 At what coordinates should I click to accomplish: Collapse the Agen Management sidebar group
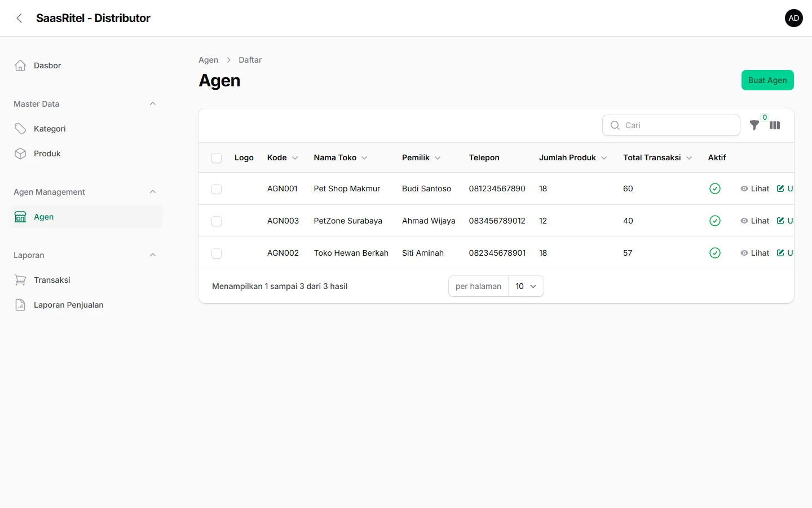point(153,192)
